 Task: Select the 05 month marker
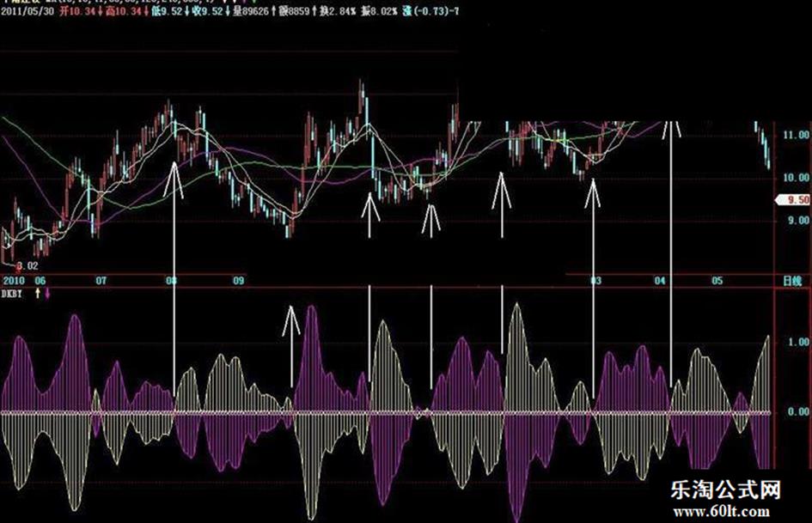point(717,281)
